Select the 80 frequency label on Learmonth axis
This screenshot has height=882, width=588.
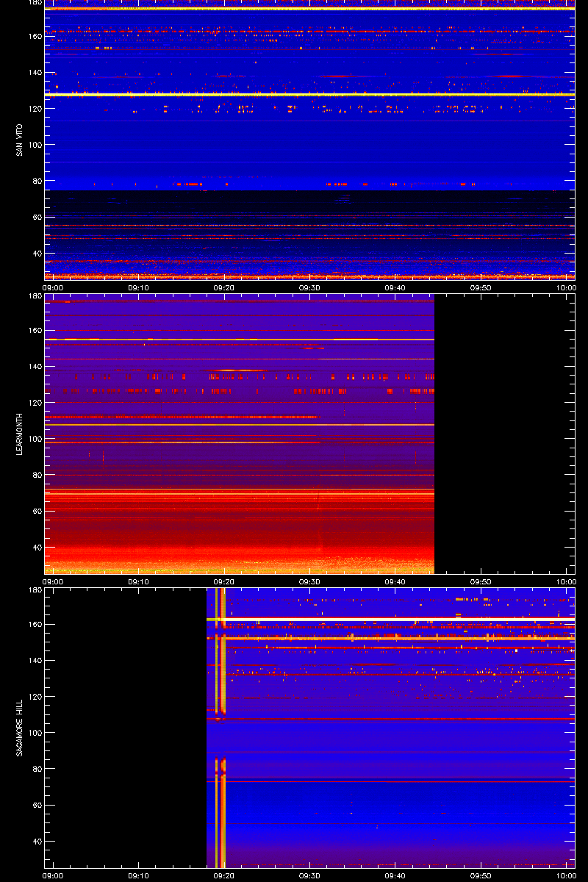(37, 474)
